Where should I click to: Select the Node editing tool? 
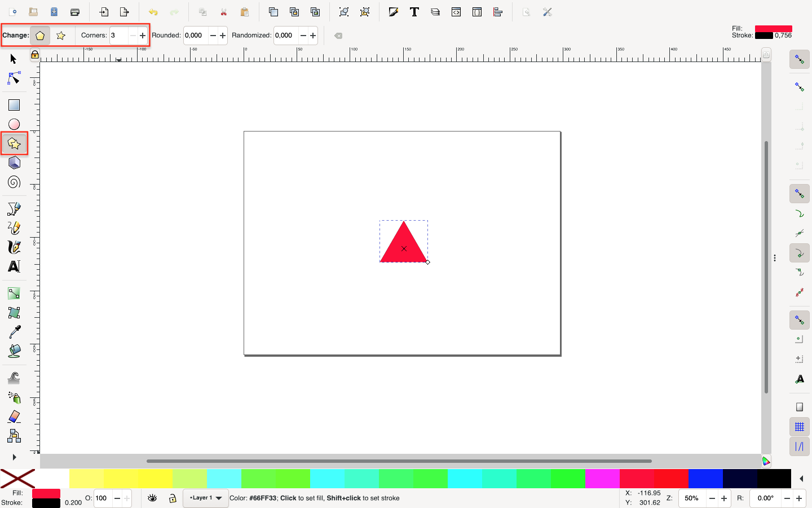tap(14, 78)
